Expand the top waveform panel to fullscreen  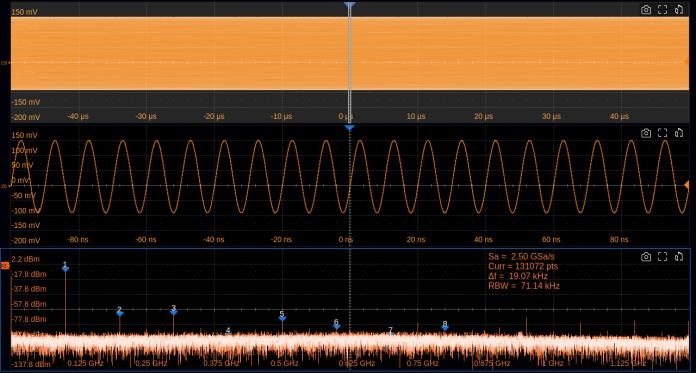tap(662, 10)
